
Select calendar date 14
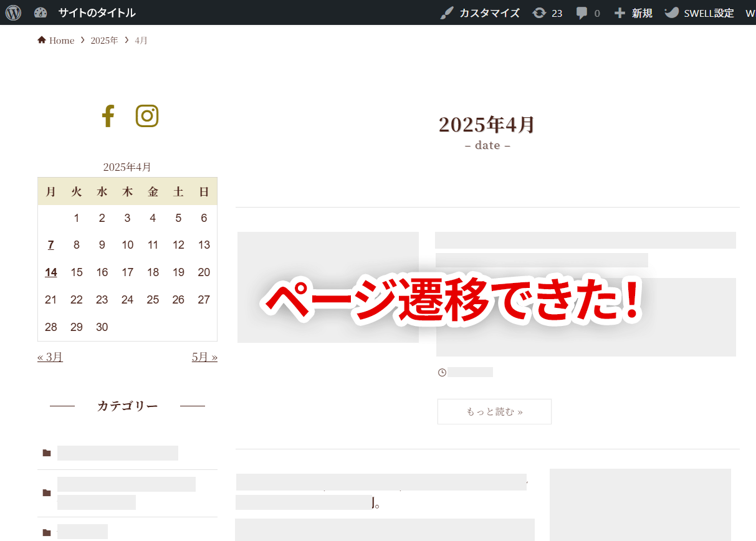51,272
